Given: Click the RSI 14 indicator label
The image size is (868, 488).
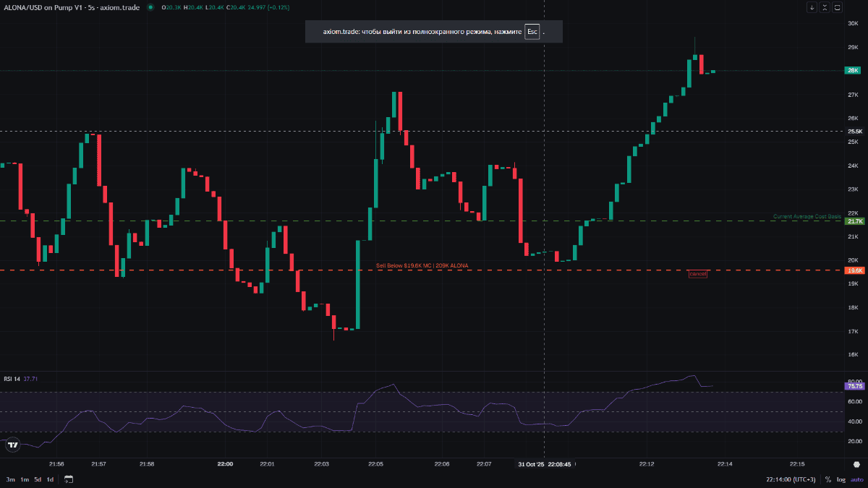Looking at the screenshot, I should [12, 378].
